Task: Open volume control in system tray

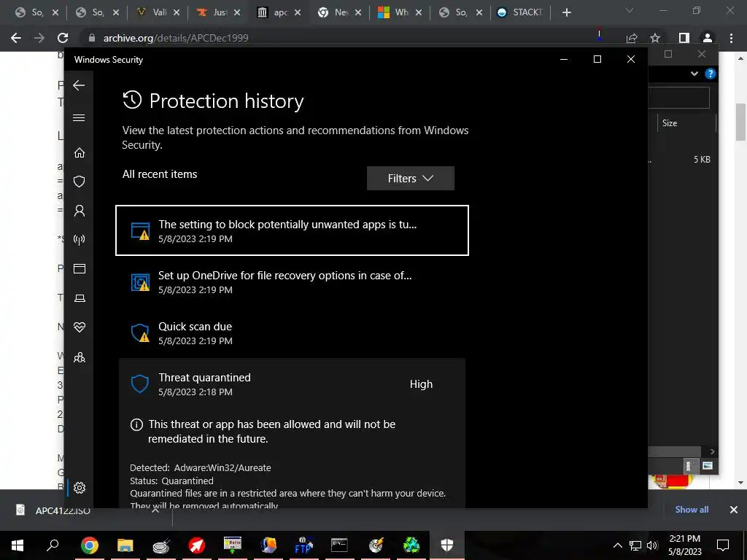Action: point(652,545)
